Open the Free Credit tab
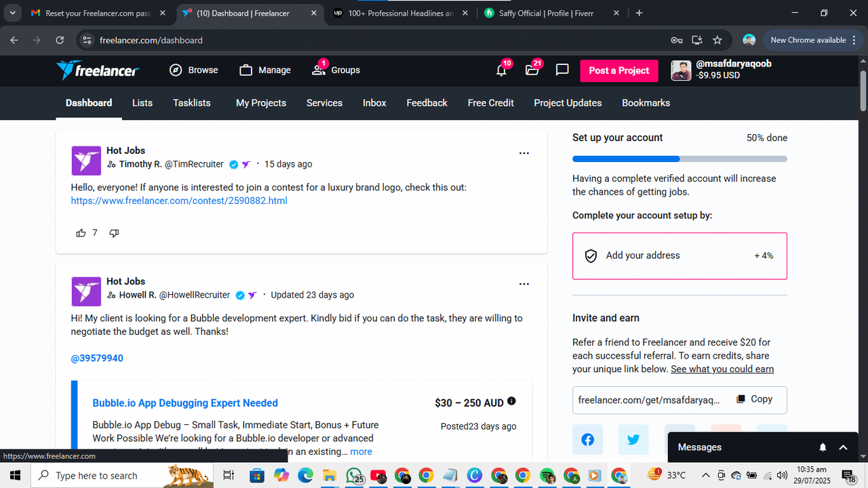Screen dimensions: 868x488 pos(491,103)
